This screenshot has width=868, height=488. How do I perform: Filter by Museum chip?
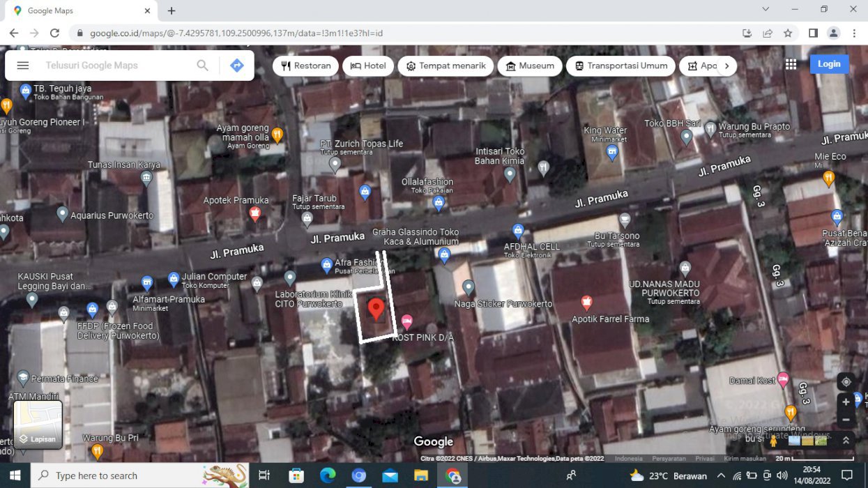[530, 66]
